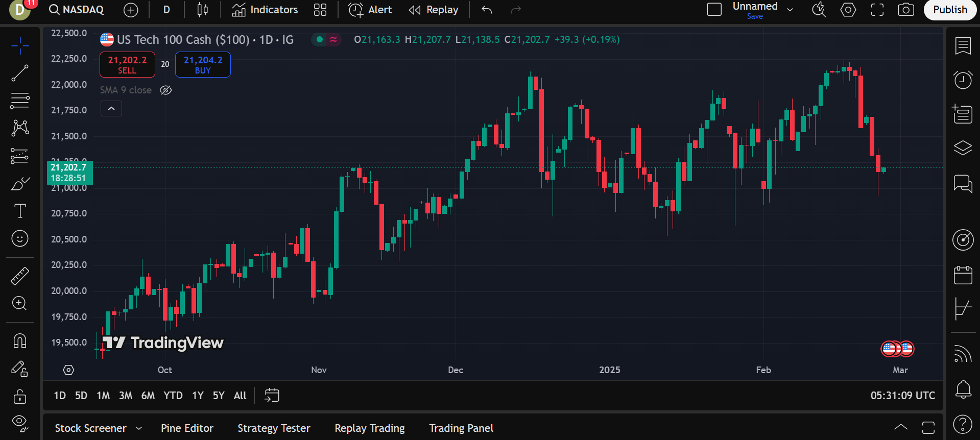The image size is (980, 440).
Task: Select the trend line tool
Action: [20, 73]
